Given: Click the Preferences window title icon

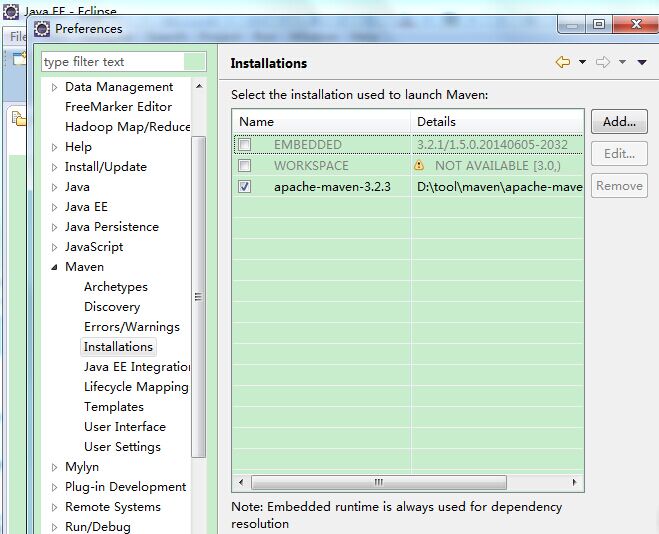Looking at the screenshot, I should point(42,29).
